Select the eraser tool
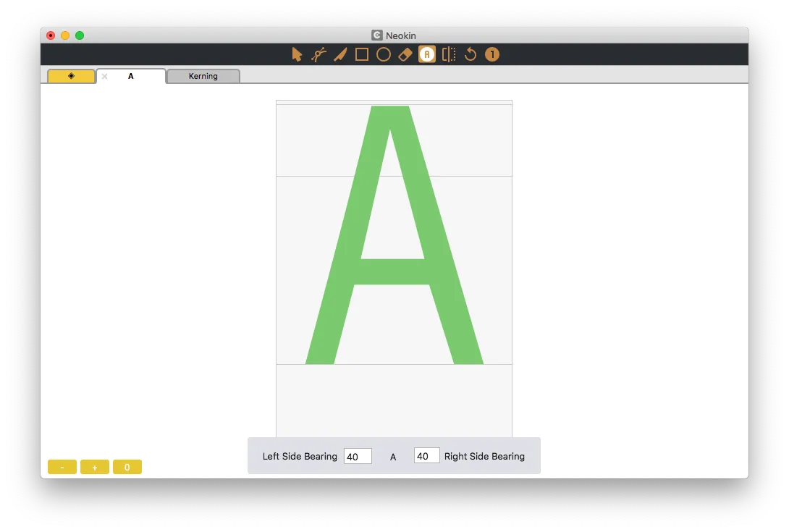The height and width of the screenshot is (532, 789). click(405, 54)
